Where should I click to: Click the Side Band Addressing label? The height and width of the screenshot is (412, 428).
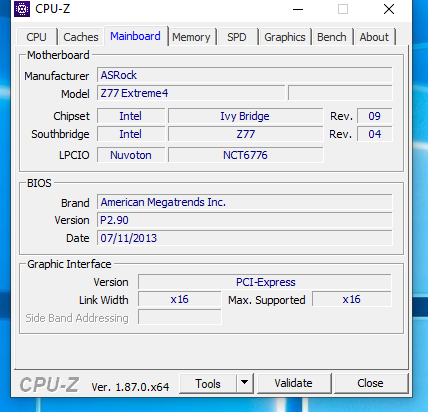point(77,318)
